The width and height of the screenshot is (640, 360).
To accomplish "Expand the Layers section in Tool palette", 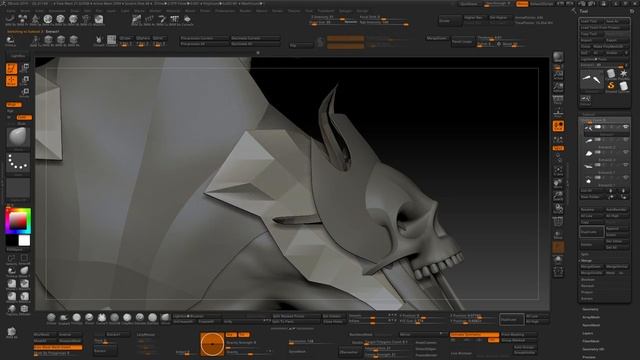I will (x=588, y=333).
